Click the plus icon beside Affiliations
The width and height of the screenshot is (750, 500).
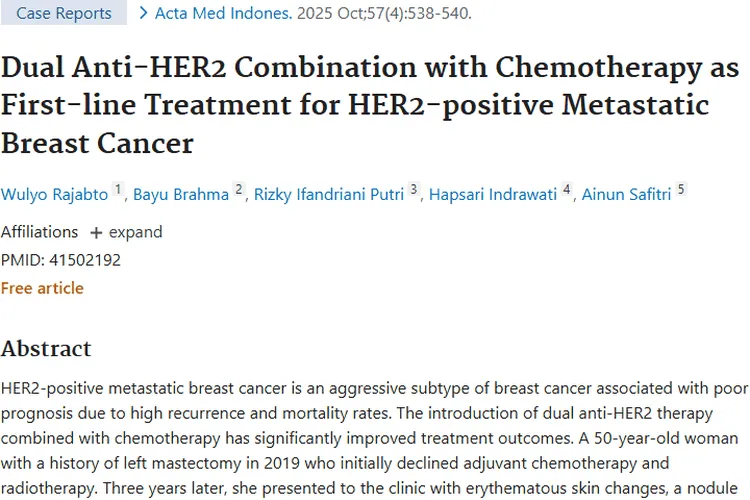tap(96, 232)
